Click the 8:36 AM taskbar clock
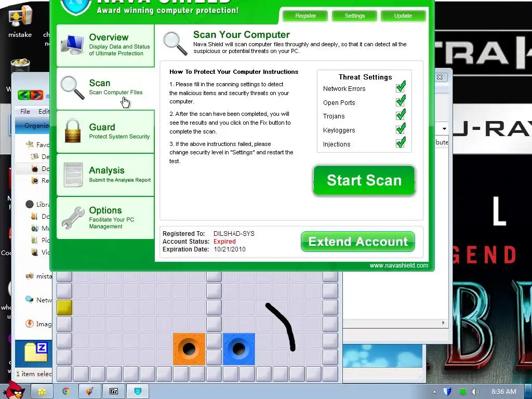This screenshot has width=532, height=399. [504, 392]
